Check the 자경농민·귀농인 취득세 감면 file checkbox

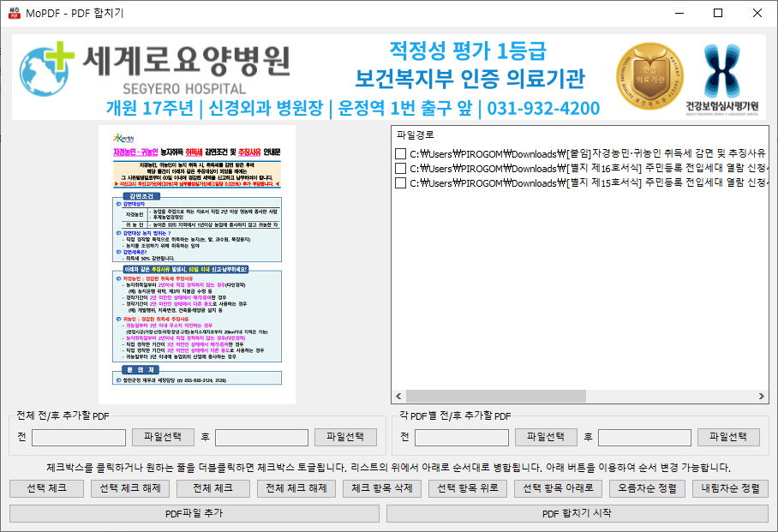[x=400, y=154]
